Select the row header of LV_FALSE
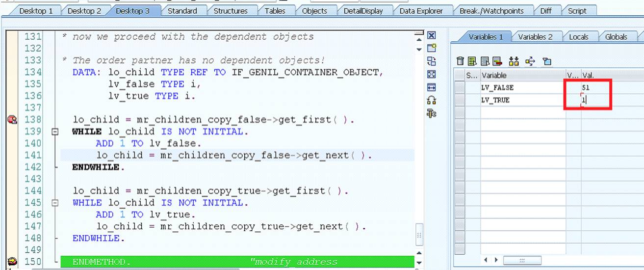This screenshot has width=644, height=270. 459,87
